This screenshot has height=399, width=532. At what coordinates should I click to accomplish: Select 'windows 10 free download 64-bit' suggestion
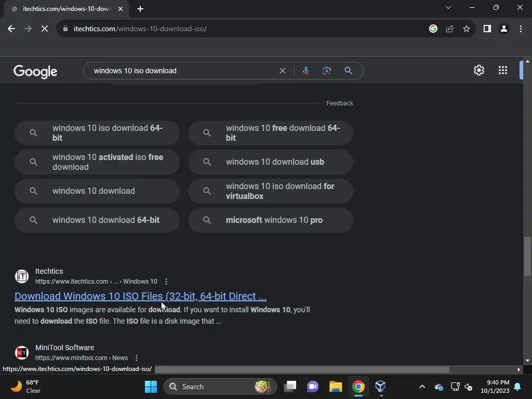pyautogui.click(x=271, y=133)
